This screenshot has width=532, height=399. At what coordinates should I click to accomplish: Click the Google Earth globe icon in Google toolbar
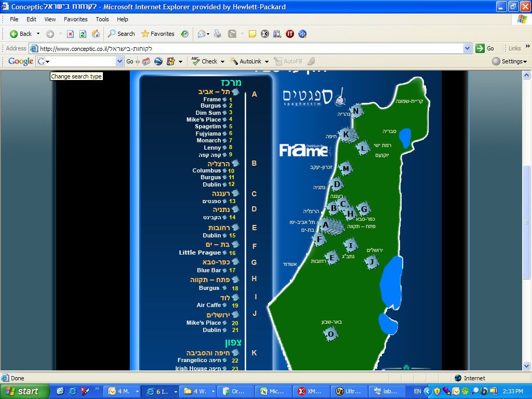158,61
